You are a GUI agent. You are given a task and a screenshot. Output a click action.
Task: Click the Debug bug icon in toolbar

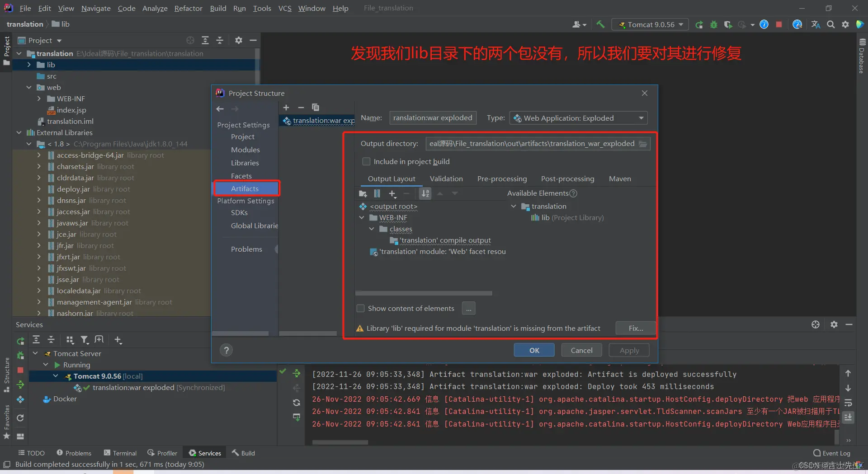point(714,24)
